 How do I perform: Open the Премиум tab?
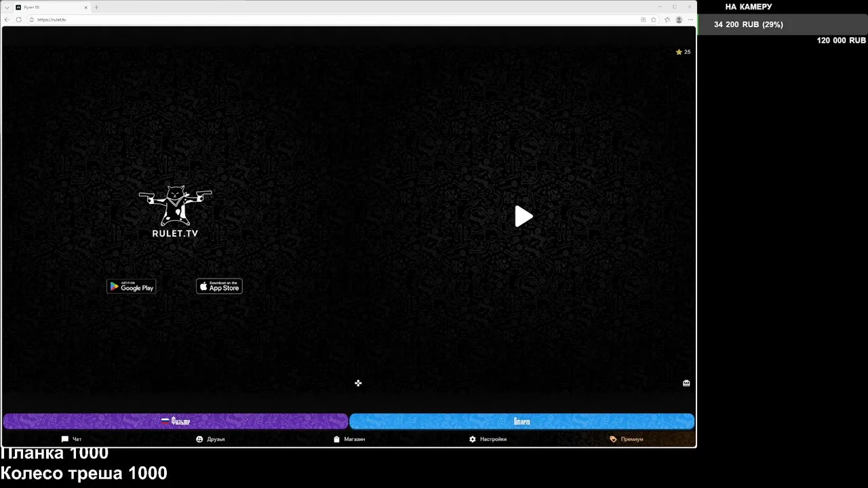click(627, 439)
